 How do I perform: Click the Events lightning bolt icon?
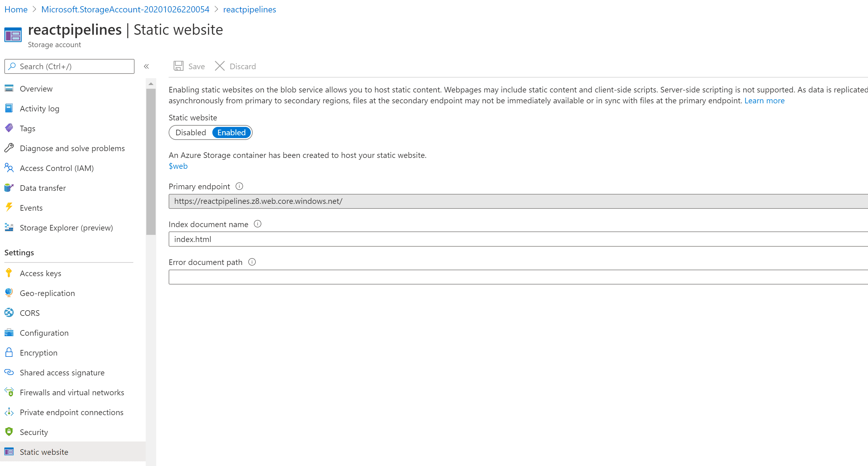(9, 207)
